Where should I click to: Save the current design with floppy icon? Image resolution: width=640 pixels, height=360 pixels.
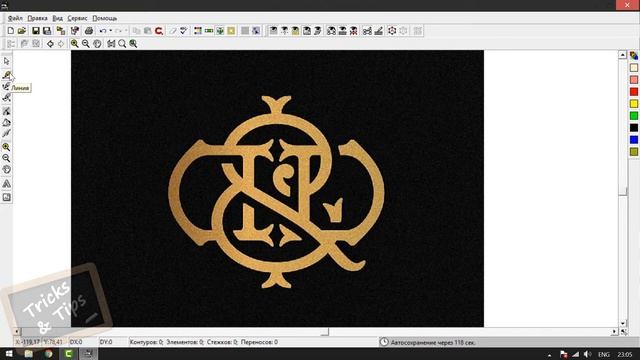(36, 31)
